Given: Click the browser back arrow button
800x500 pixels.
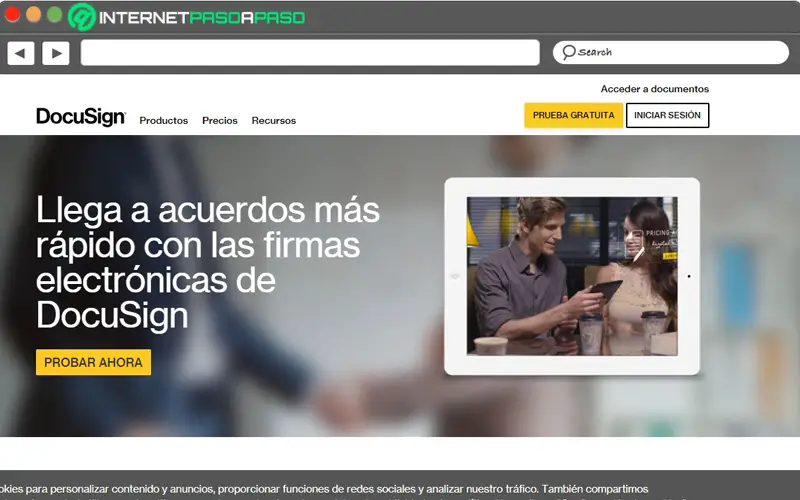Looking at the screenshot, I should 21,53.
